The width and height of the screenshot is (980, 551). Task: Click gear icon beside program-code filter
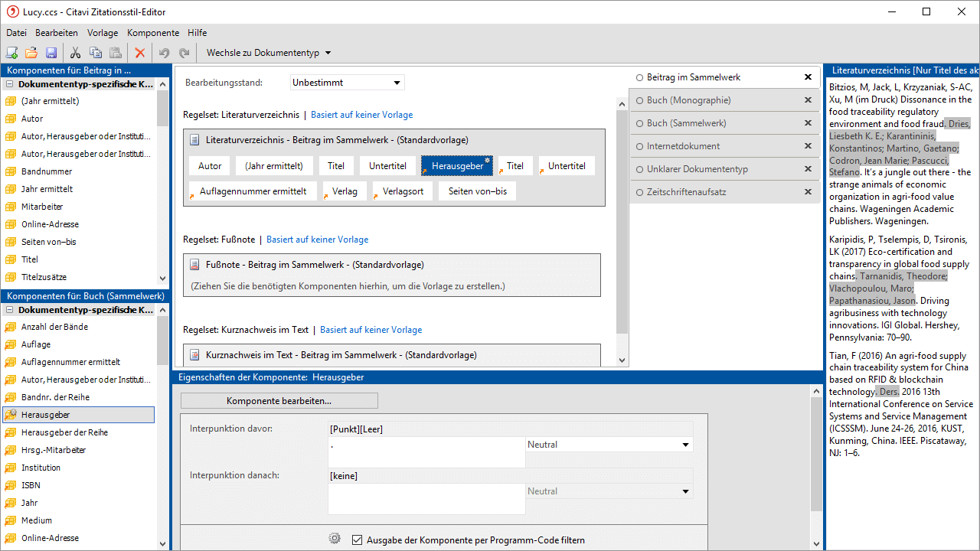click(335, 539)
